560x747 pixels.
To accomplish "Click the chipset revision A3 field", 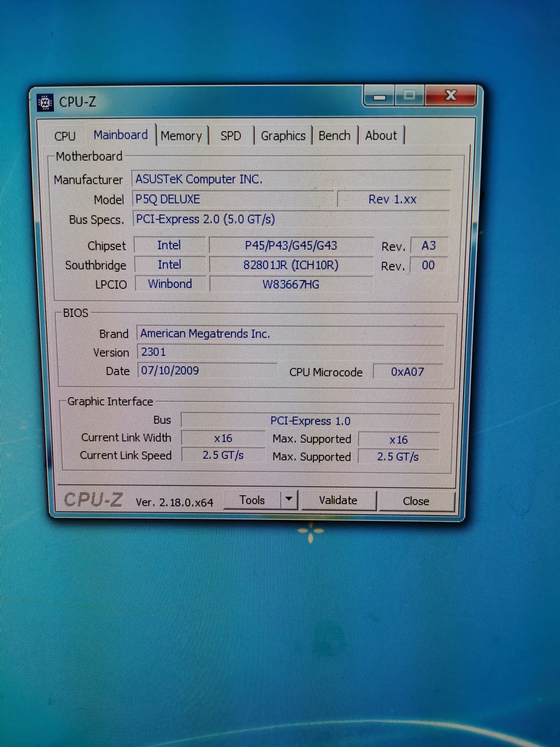I will click(x=429, y=246).
